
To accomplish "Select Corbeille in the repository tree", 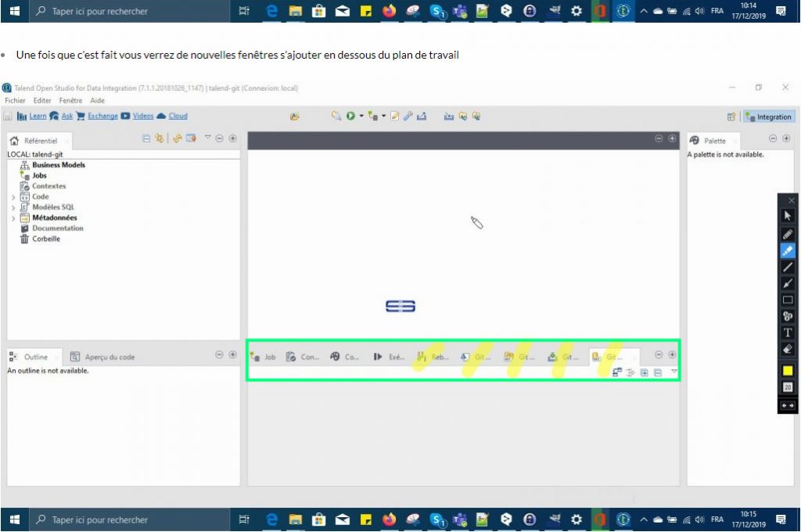I will coord(40,239).
